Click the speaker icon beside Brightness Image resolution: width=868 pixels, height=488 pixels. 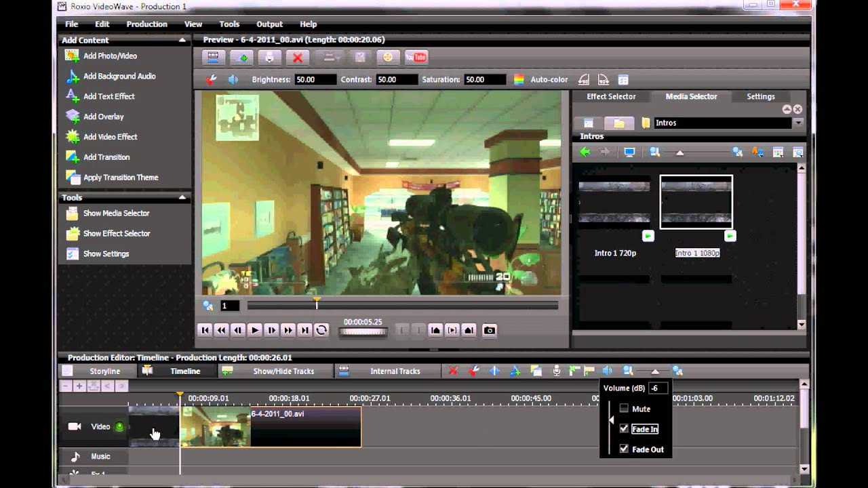(x=233, y=79)
